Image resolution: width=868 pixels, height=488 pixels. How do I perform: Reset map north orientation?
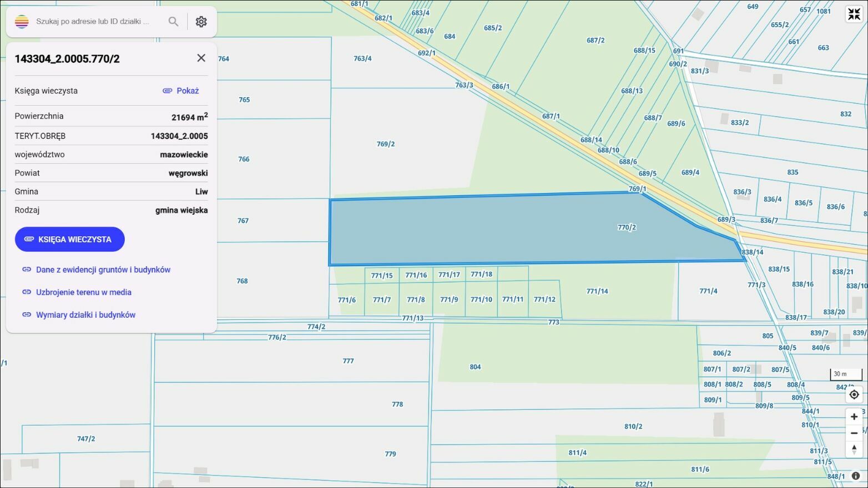click(854, 449)
